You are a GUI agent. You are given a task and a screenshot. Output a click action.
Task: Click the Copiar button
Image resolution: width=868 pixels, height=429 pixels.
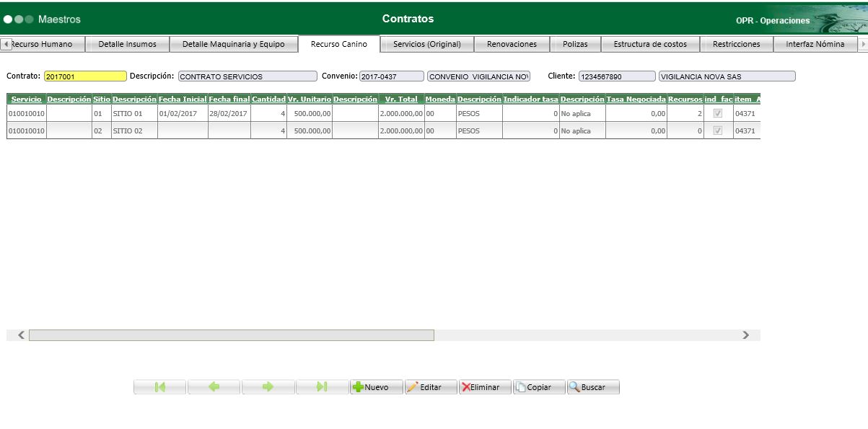(x=539, y=387)
